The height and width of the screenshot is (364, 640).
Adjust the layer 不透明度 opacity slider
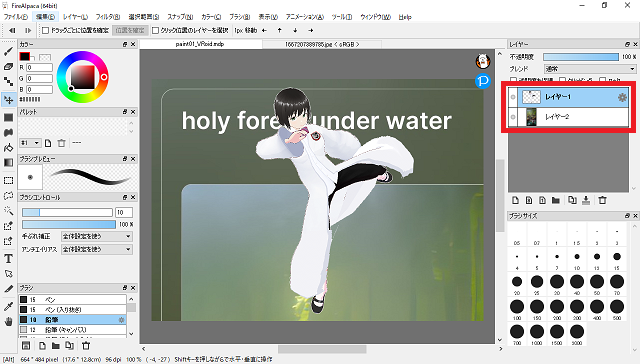click(x=581, y=57)
